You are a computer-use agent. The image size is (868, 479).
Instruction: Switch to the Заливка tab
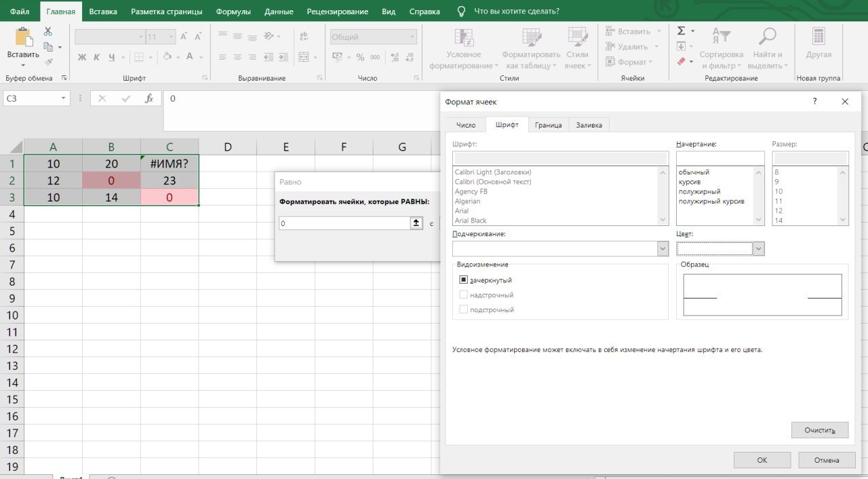click(x=589, y=125)
